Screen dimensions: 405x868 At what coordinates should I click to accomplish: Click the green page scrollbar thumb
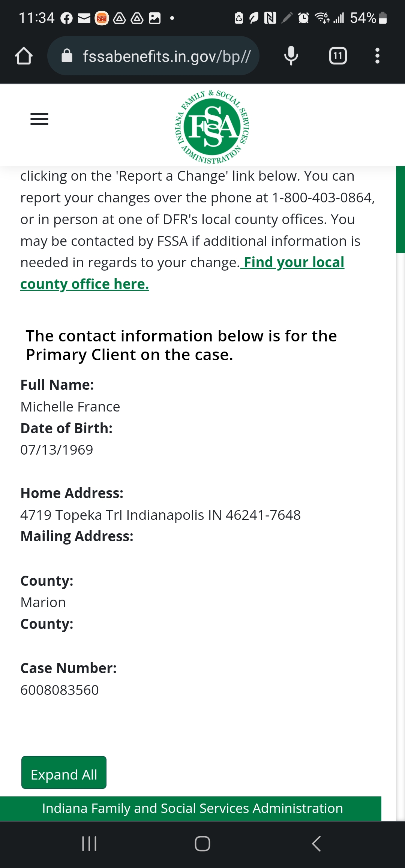[x=400, y=210]
